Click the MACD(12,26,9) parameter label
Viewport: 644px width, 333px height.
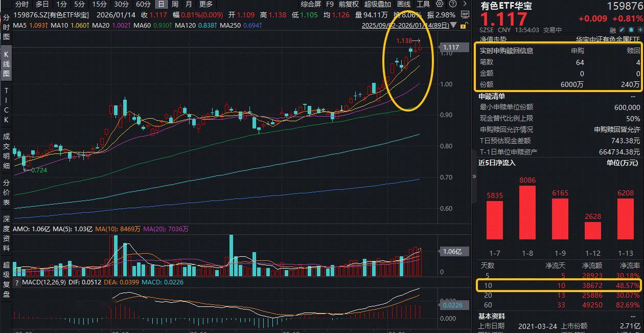tap(43, 282)
